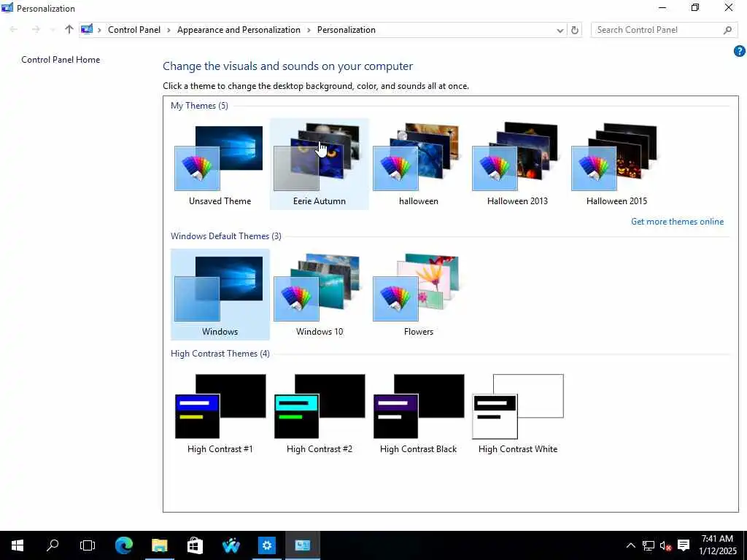This screenshot has width=747, height=560.
Task: Select High Contrast Black theme
Action: [x=418, y=413]
